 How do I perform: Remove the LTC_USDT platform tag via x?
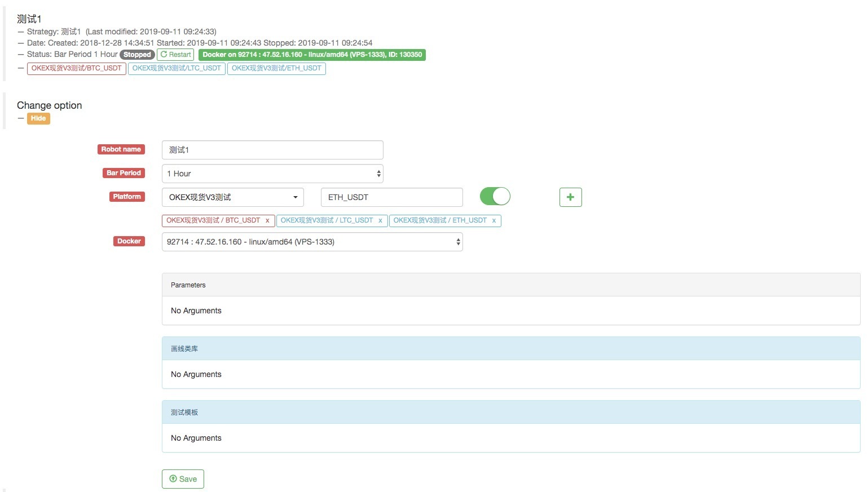coord(380,220)
